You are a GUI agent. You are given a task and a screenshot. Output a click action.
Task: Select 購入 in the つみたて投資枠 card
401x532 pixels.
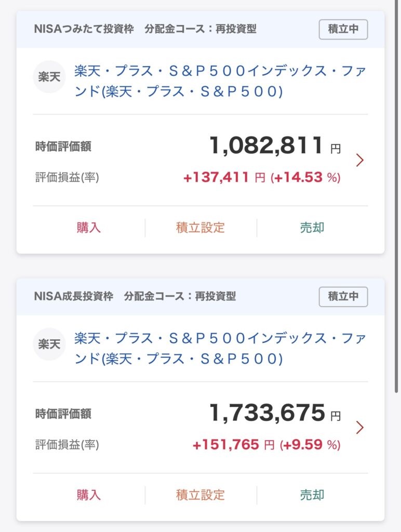click(x=89, y=228)
